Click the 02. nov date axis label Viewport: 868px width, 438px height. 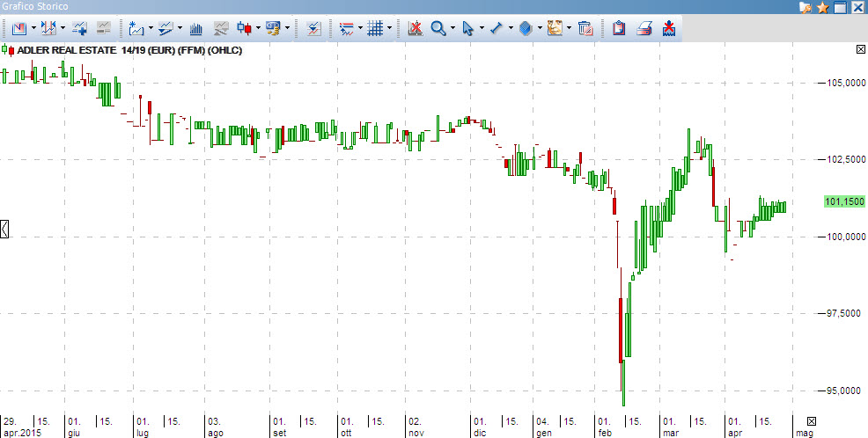click(416, 427)
